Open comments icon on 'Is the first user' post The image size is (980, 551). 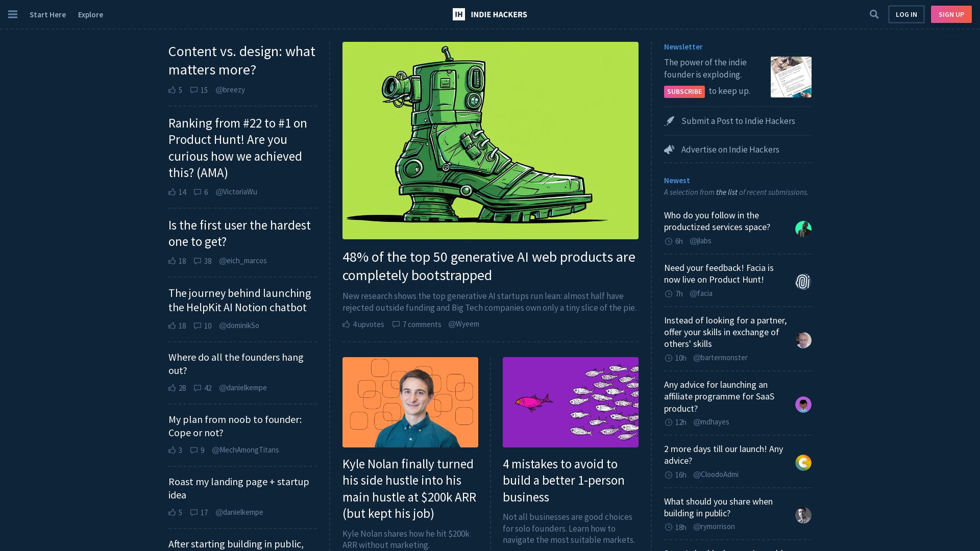pyautogui.click(x=198, y=261)
